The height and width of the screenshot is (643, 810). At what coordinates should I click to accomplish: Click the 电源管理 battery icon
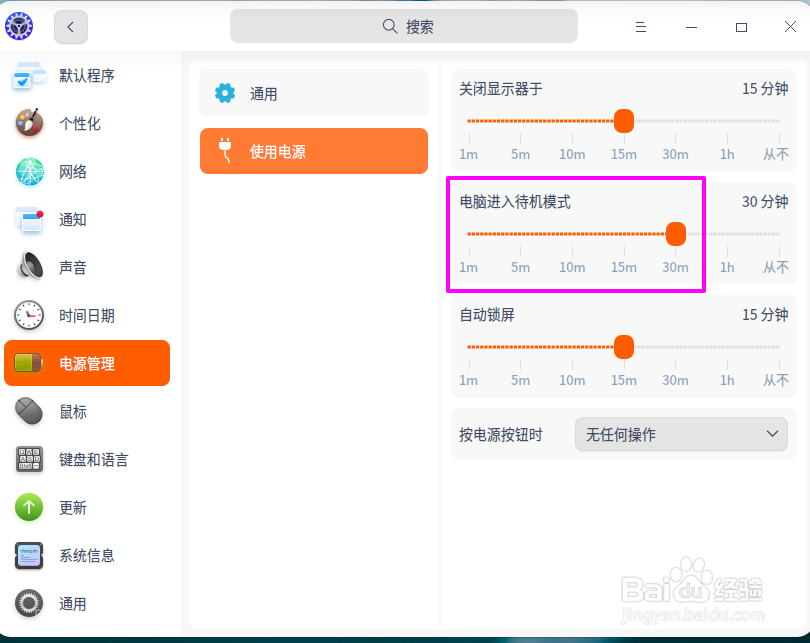point(29,363)
